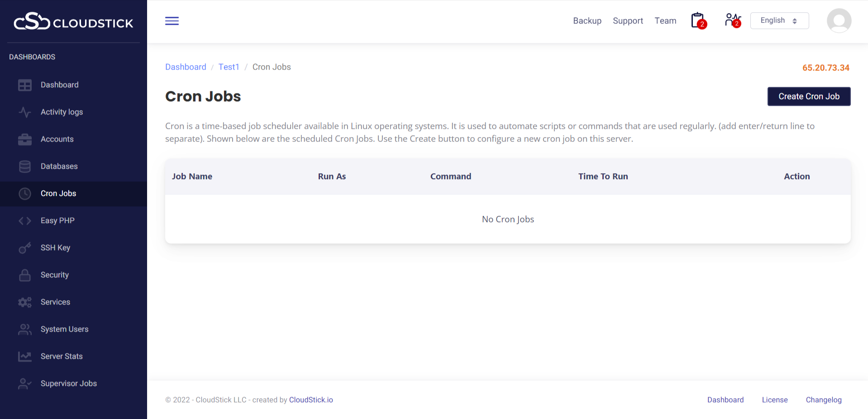Open the English language dropdown
This screenshot has height=419, width=868.
(779, 21)
